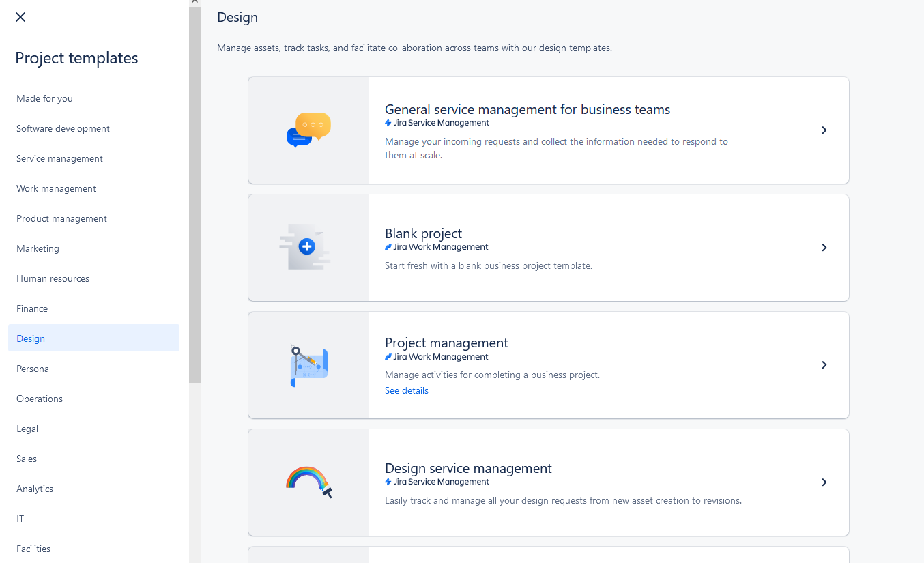Click the 'Easily track and manage all your design requests' description

tap(563, 501)
